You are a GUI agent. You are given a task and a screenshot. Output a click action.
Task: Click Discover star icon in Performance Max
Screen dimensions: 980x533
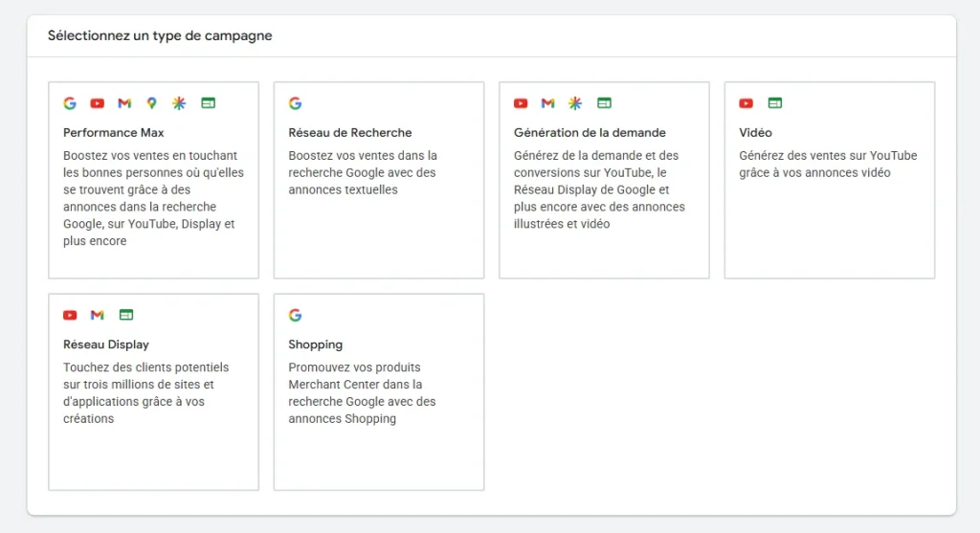click(179, 103)
